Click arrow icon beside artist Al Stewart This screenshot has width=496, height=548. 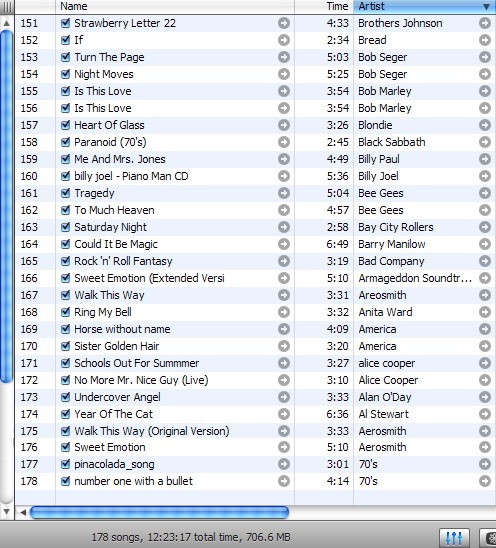tap(485, 414)
